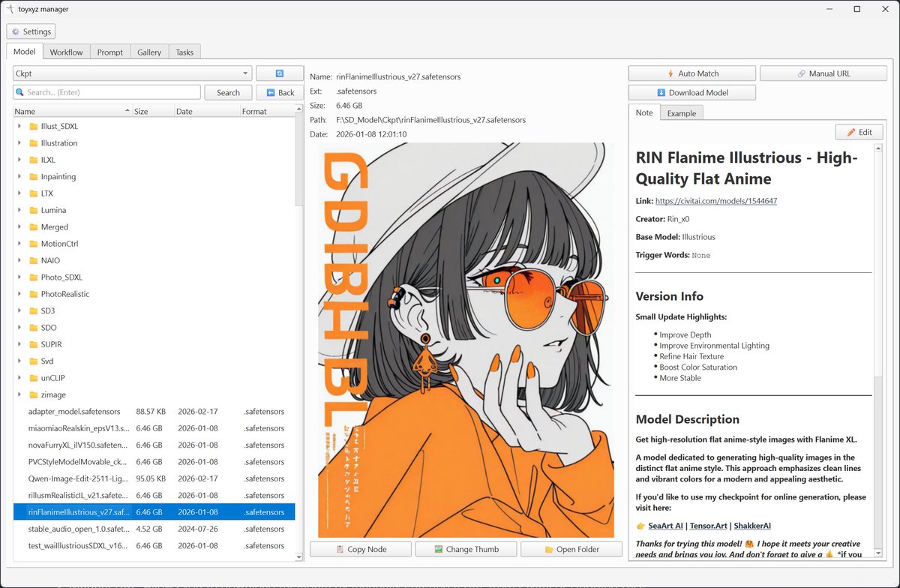Image resolution: width=900 pixels, height=588 pixels.
Task: Select the Photo_SDXL folder icon
Action: pyautogui.click(x=33, y=277)
